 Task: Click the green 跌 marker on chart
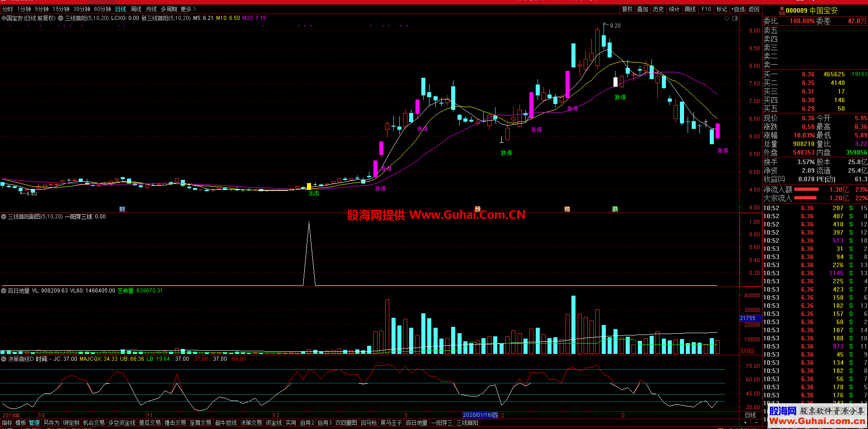[615, 209]
